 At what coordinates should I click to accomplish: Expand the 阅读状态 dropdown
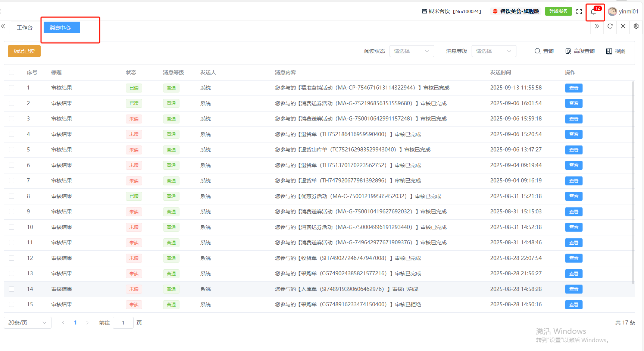[412, 51]
